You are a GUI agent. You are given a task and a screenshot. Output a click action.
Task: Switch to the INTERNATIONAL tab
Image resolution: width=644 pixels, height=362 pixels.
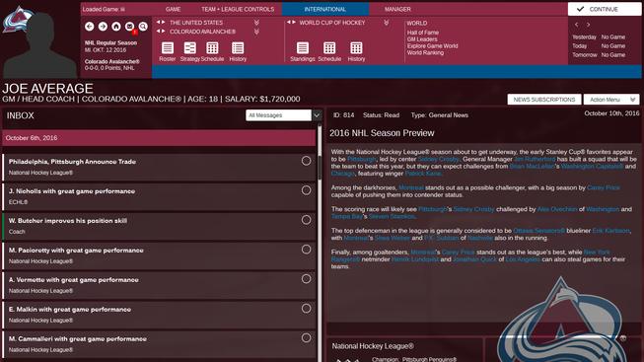pos(325,9)
